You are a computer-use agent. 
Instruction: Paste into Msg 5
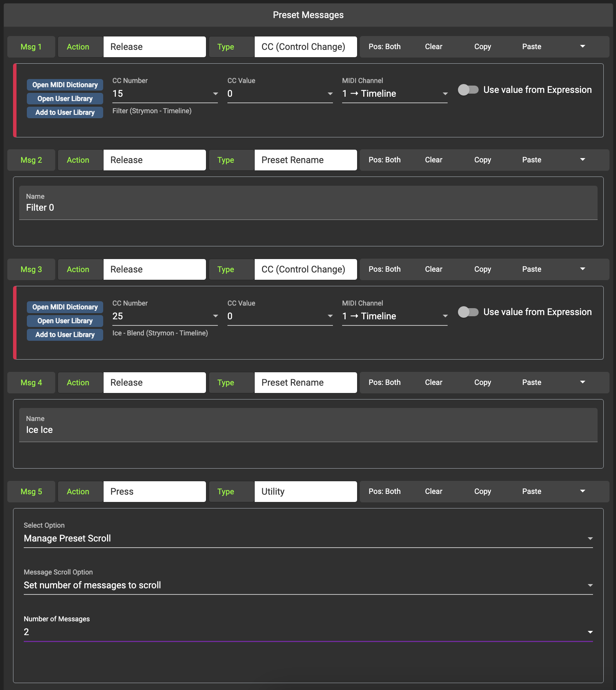pos(531,492)
